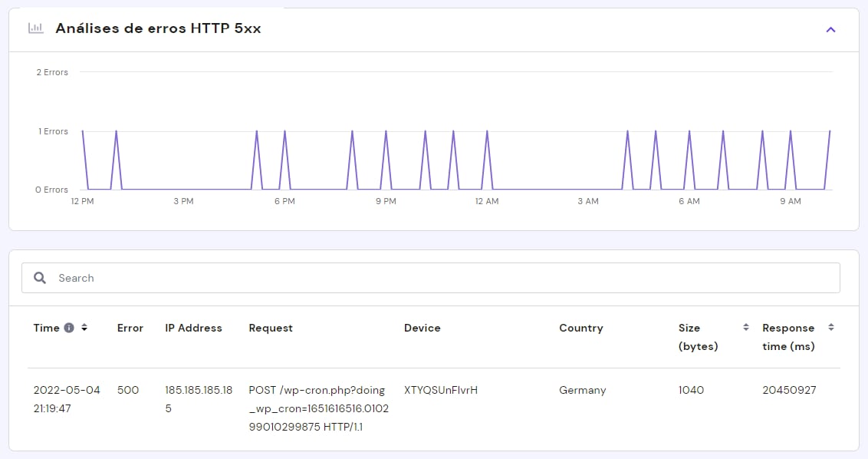Click the magnifying glass search icon
The width and height of the screenshot is (868, 459).
click(x=40, y=278)
